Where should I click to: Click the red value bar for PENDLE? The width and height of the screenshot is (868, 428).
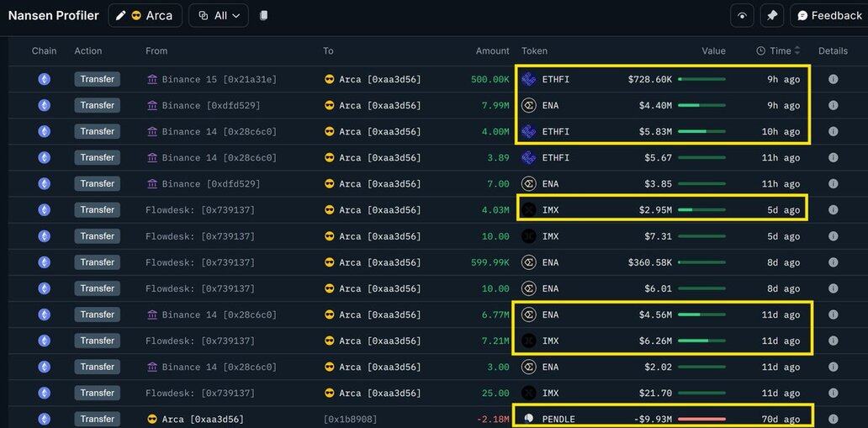click(701, 419)
